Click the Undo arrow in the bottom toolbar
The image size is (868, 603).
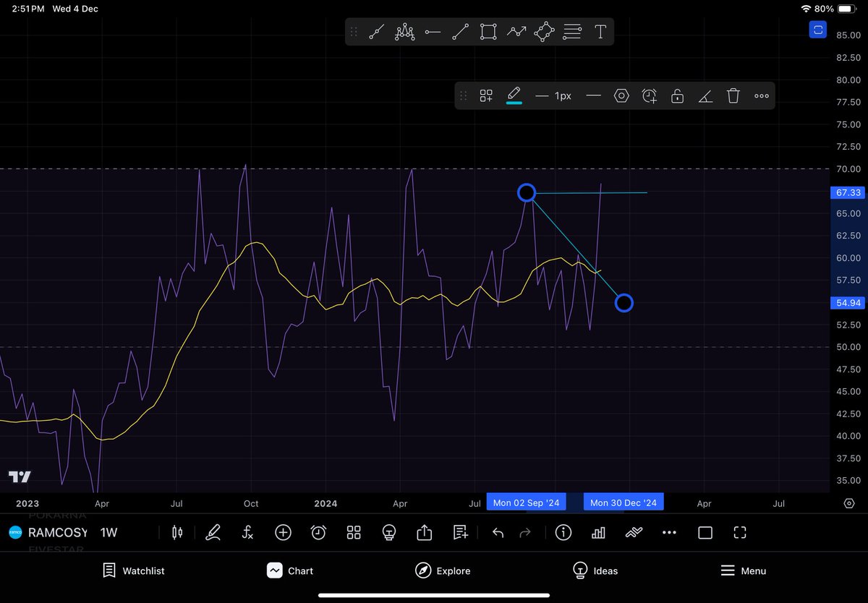coord(498,533)
